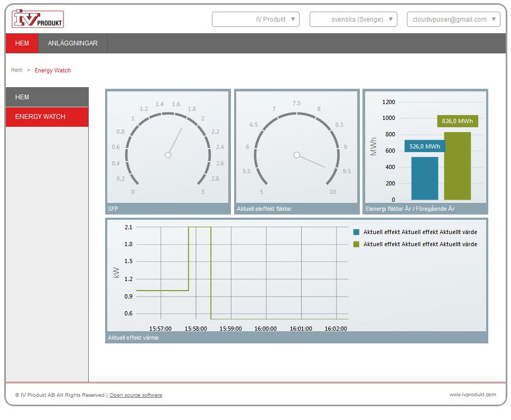Click the 1000 value on MWh axis
The image size is (511, 420).
point(388,118)
